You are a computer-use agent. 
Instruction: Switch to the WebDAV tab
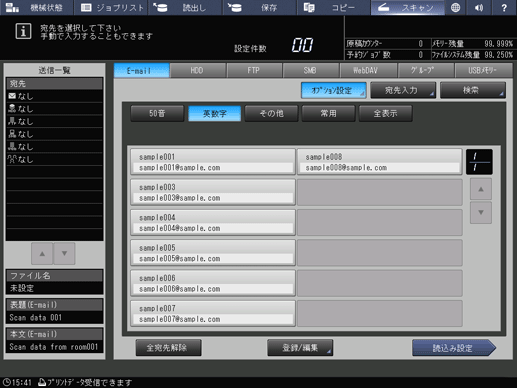point(368,70)
